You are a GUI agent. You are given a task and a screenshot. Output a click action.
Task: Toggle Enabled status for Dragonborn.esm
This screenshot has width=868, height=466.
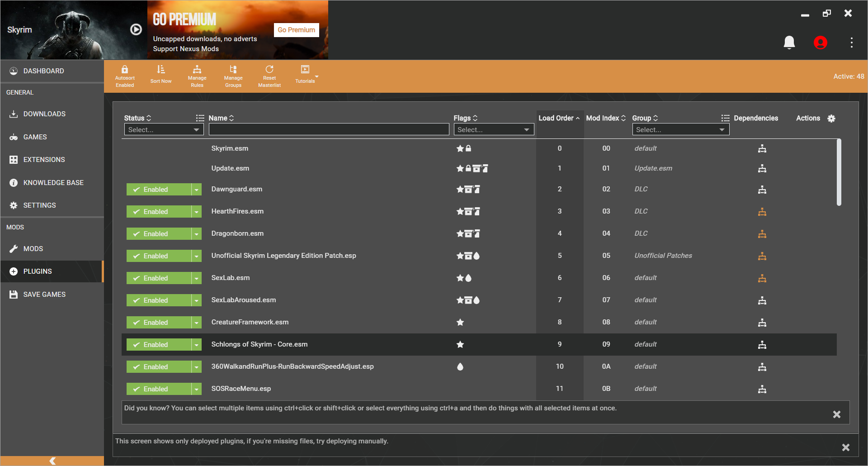pos(159,234)
